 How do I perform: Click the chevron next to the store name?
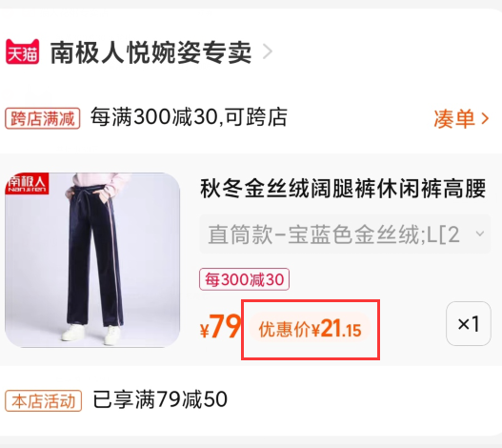[268, 51]
